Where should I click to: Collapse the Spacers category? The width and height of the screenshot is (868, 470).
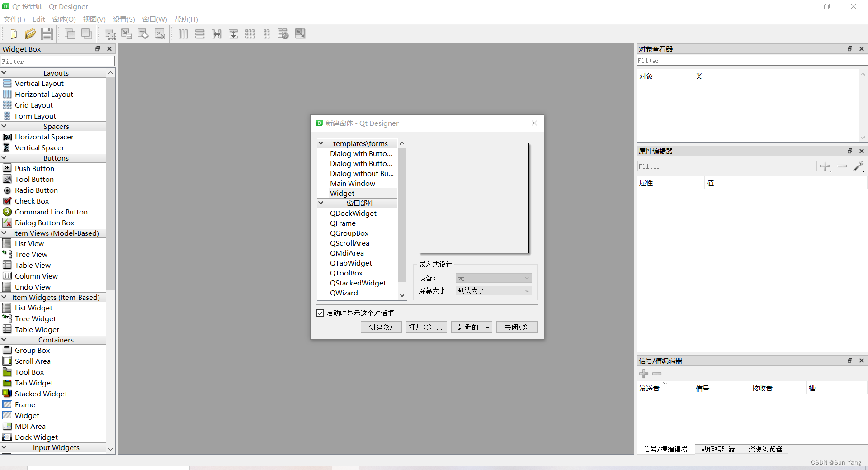[4, 126]
